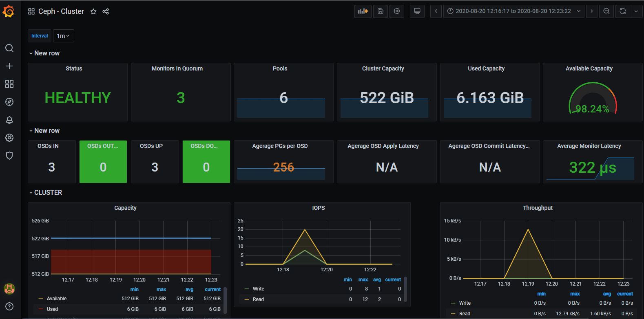
Task: Open the Help question mark icon
Action: point(9,306)
